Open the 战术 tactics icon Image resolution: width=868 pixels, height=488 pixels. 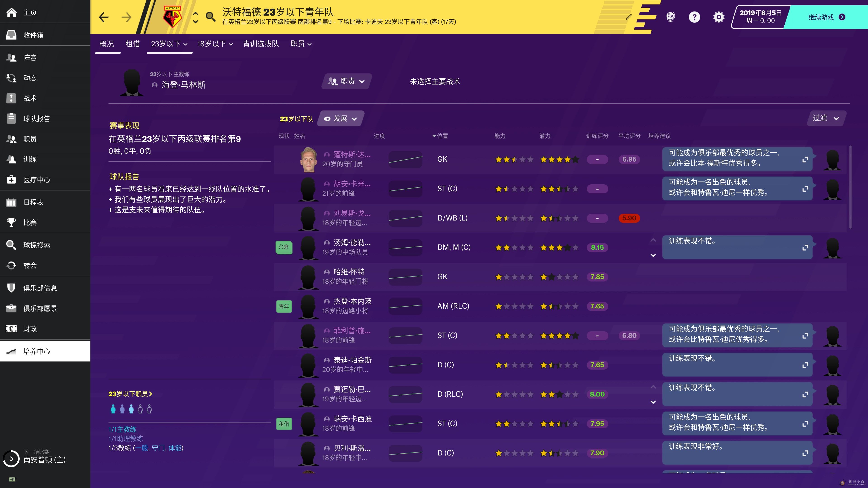[11, 98]
